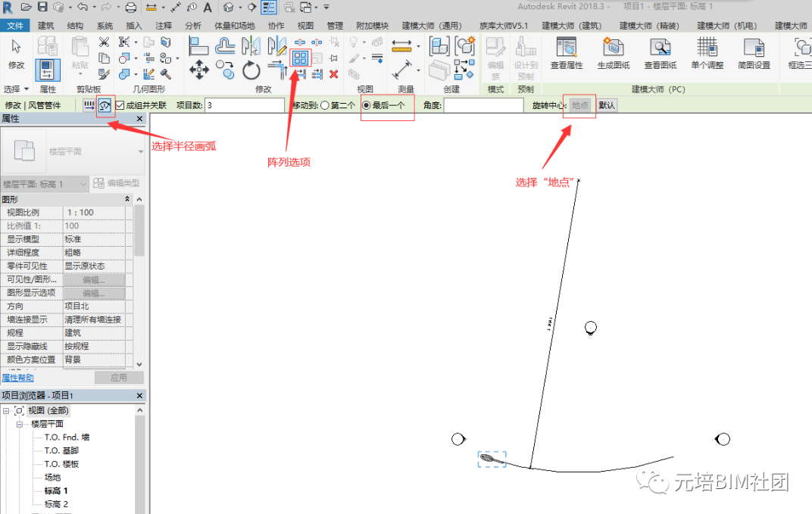The height and width of the screenshot is (514, 812).
Task: Click the Save icon in quick access toolbar
Action: [42, 7]
